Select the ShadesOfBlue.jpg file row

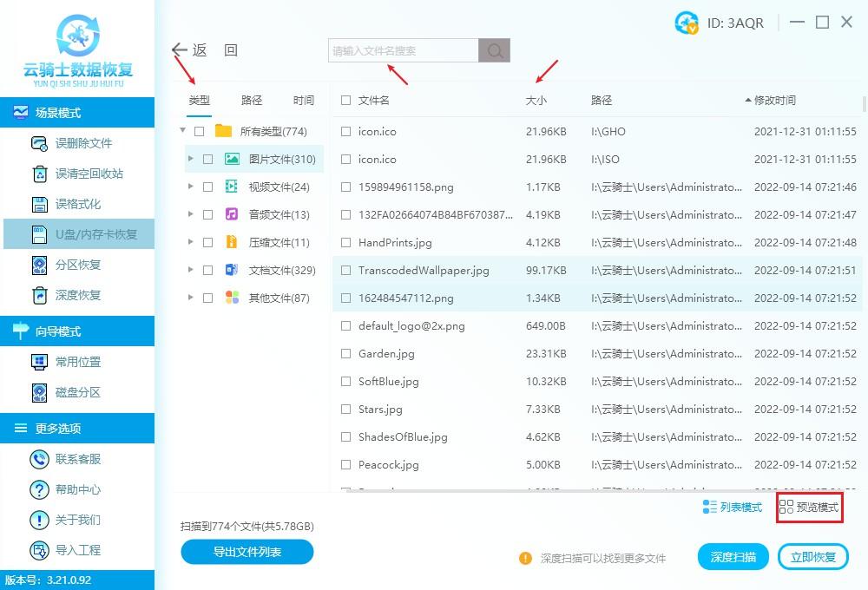tap(598, 436)
